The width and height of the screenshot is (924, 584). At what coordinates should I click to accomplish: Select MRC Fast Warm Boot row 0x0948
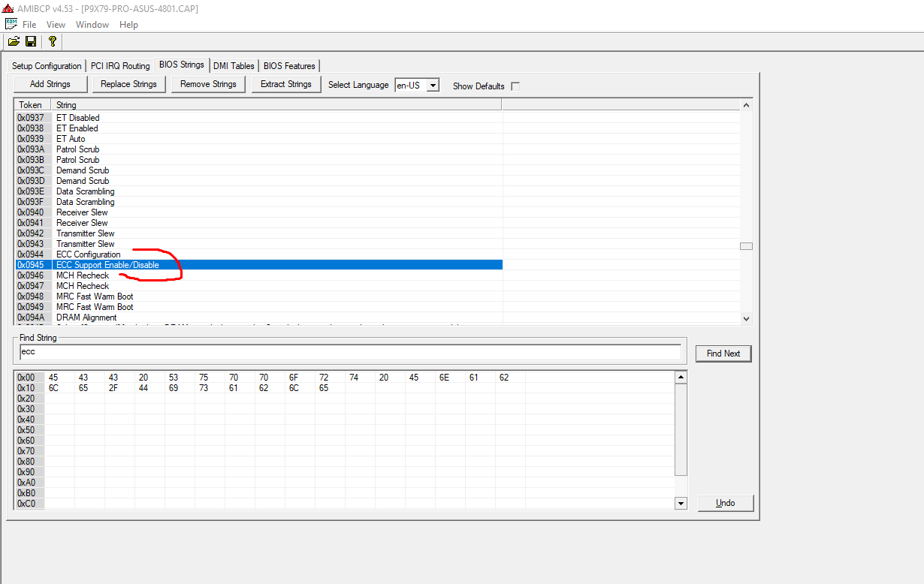pos(258,297)
